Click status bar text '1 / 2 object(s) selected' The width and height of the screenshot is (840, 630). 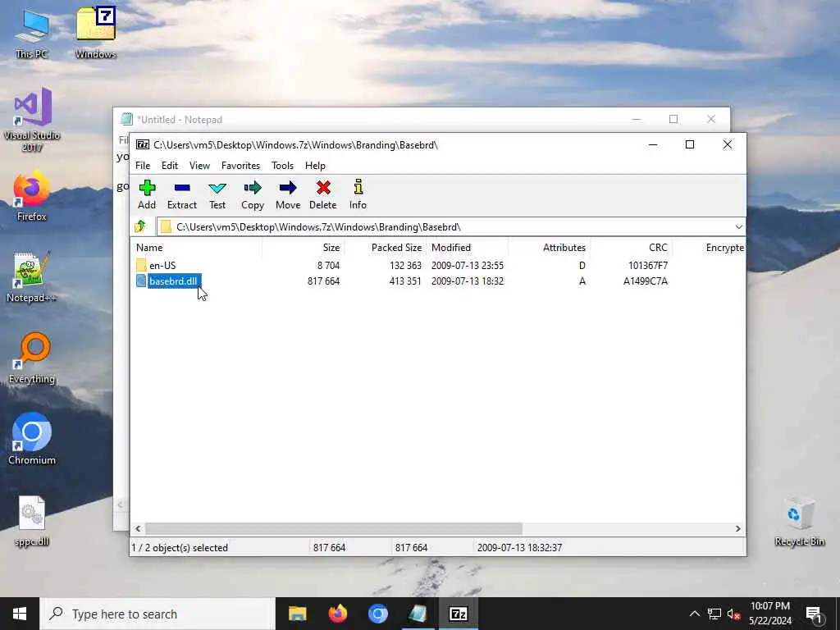180,547
